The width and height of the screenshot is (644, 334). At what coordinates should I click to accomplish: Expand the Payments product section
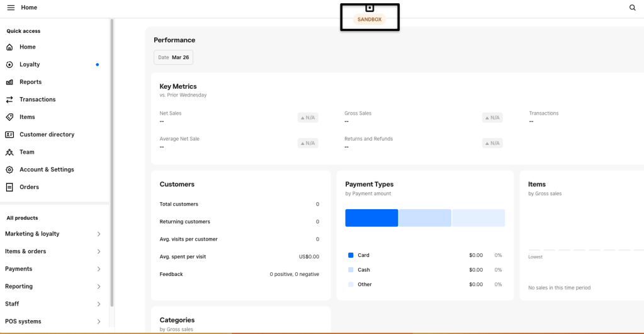tap(99, 269)
